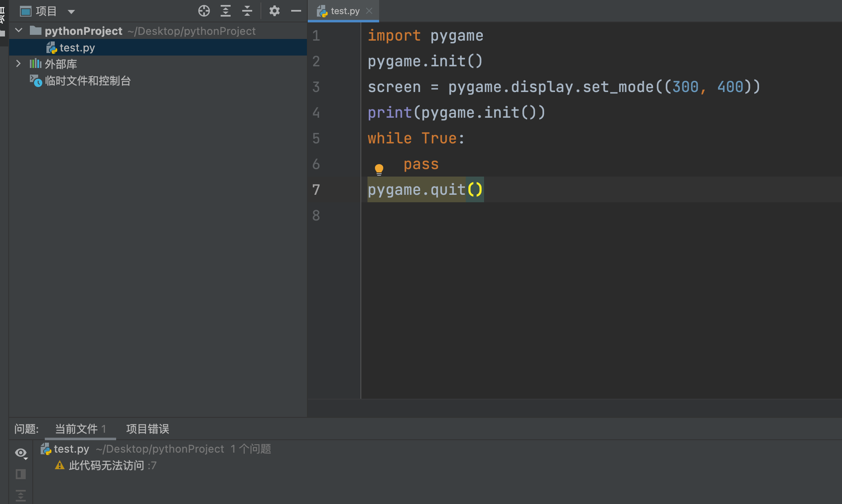Click line number 1 in gutter

[316, 36]
